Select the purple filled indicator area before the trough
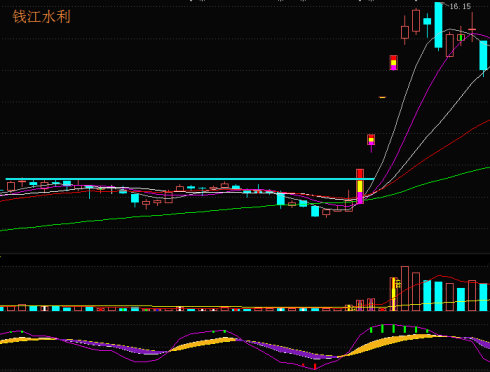The height and width of the screenshot is (372, 490). 287,350
